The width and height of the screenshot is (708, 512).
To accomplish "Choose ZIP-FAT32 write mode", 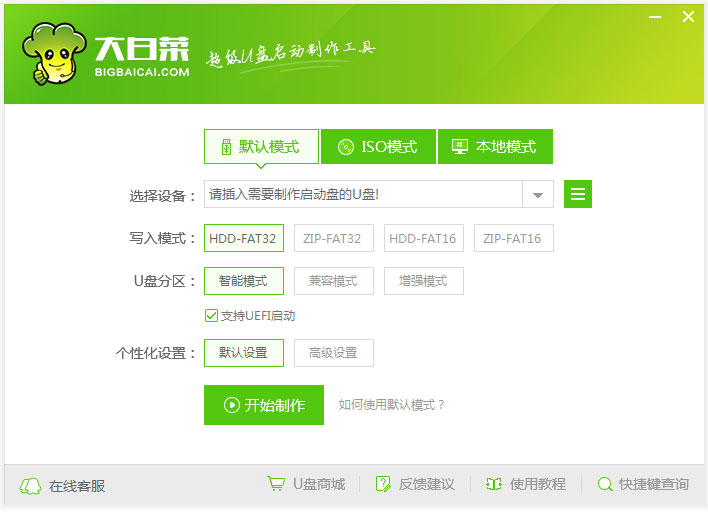I will pyautogui.click(x=333, y=238).
